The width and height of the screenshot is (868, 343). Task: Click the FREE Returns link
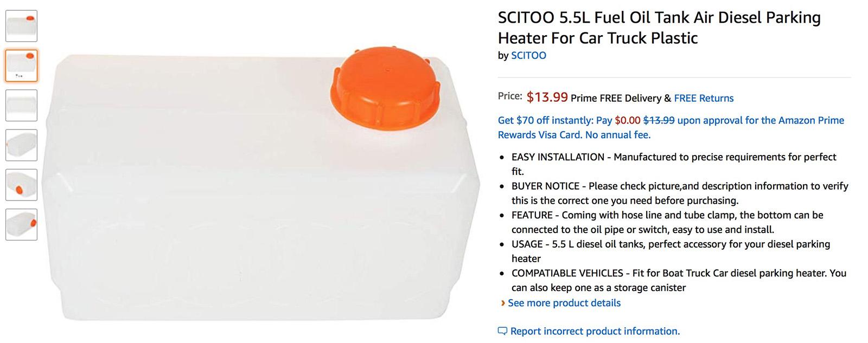704,98
